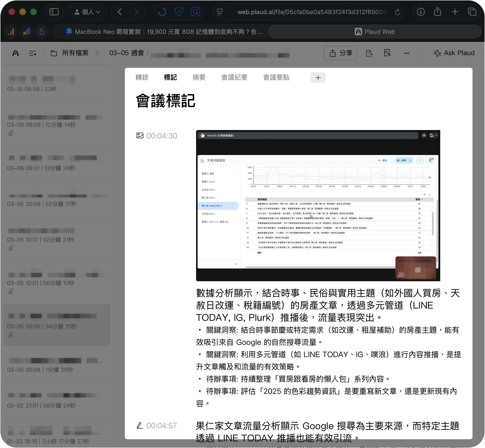This screenshot has height=448, width=485.
Task: Click the 會議標記 heading
Action: tap(165, 100)
